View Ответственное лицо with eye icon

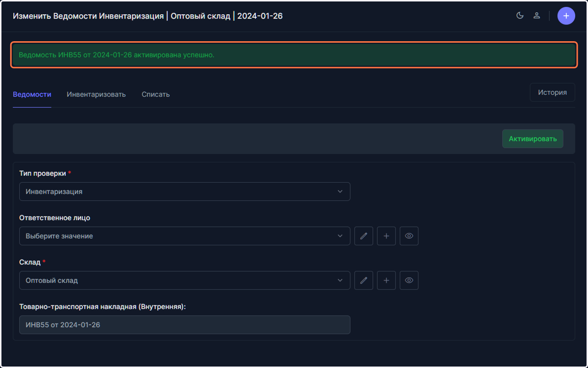(x=409, y=236)
